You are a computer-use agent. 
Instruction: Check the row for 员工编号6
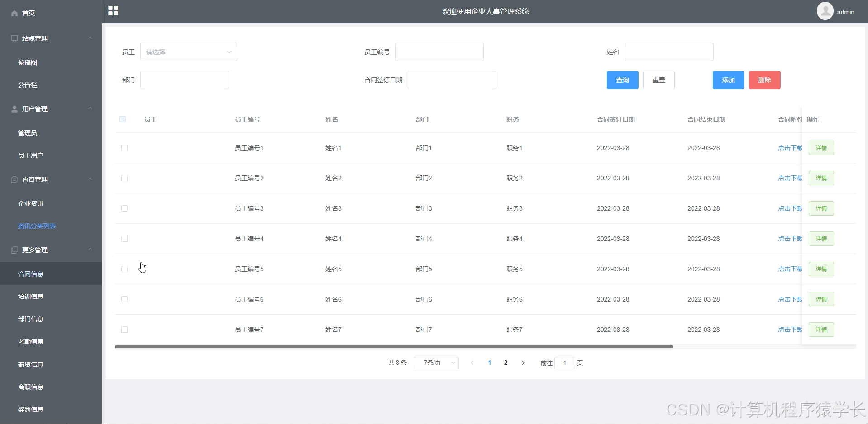(124, 299)
